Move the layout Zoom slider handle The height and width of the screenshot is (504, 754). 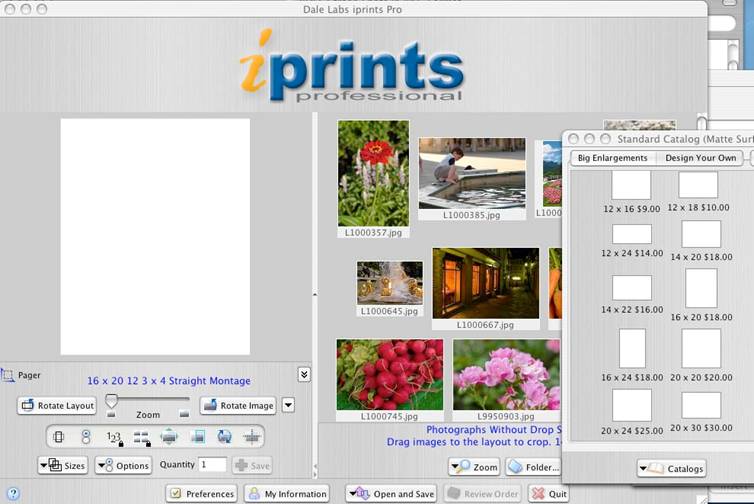tap(112, 400)
